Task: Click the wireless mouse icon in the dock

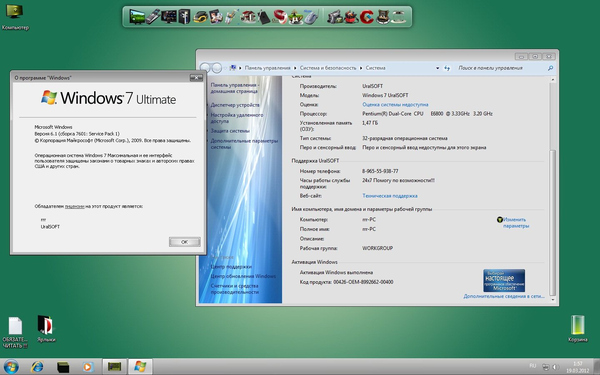Action: [x=311, y=17]
